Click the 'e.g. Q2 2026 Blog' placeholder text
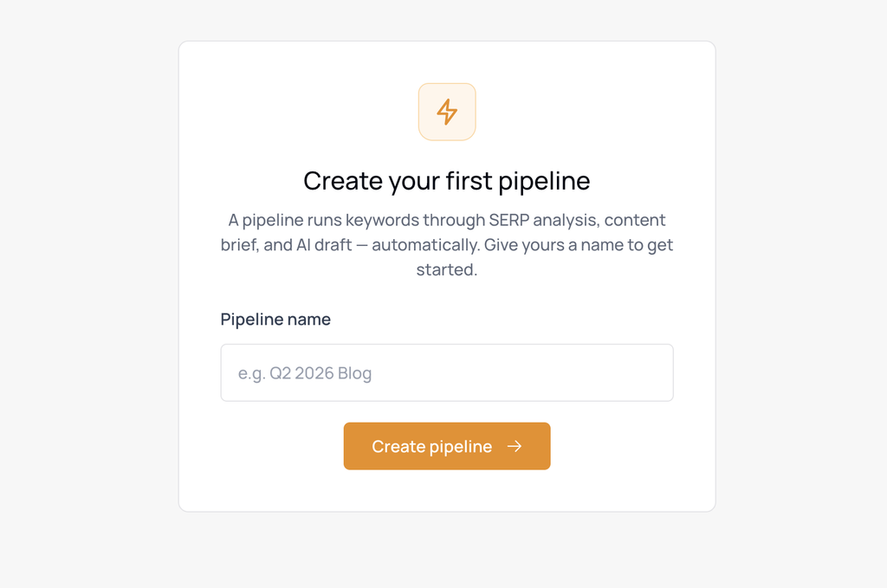The width and height of the screenshot is (887, 588). pos(305,373)
